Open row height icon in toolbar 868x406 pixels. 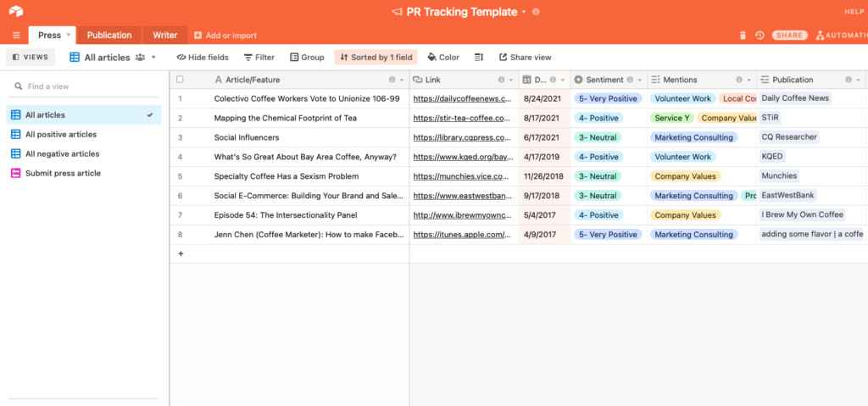(x=479, y=57)
